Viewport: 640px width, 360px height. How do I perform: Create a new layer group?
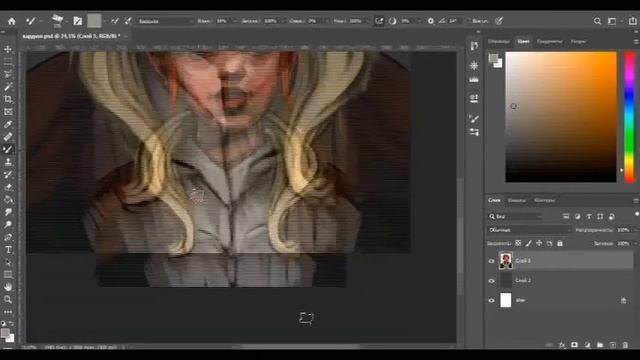[600, 345]
